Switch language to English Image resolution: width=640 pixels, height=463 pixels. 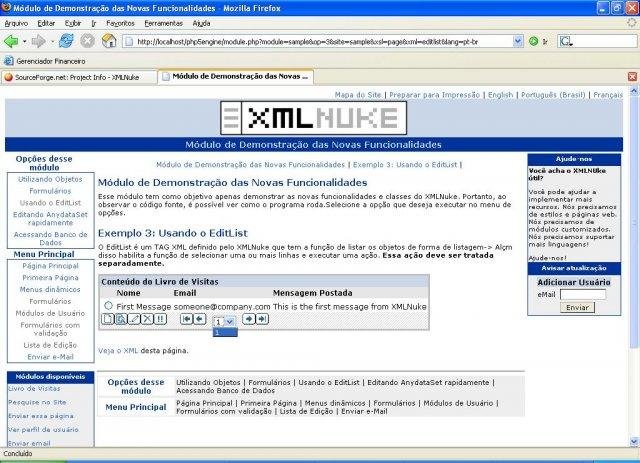click(x=500, y=95)
